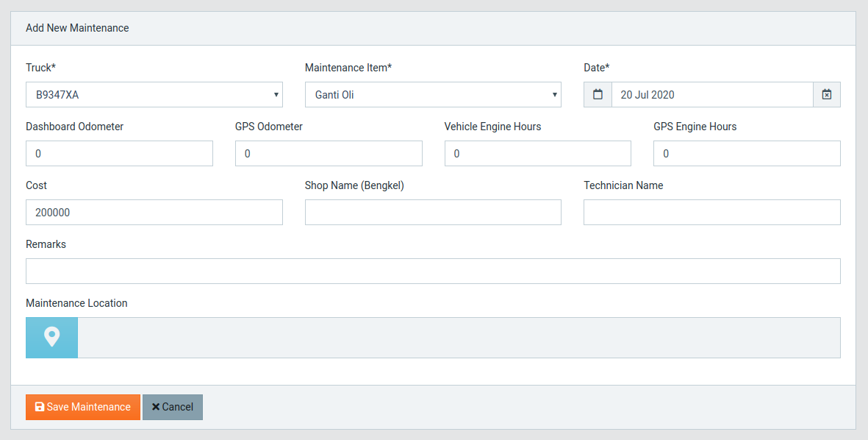This screenshot has height=440, width=868.
Task: Cancel the new maintenance form
Action: pyautogui.click(x=173, y=407)
